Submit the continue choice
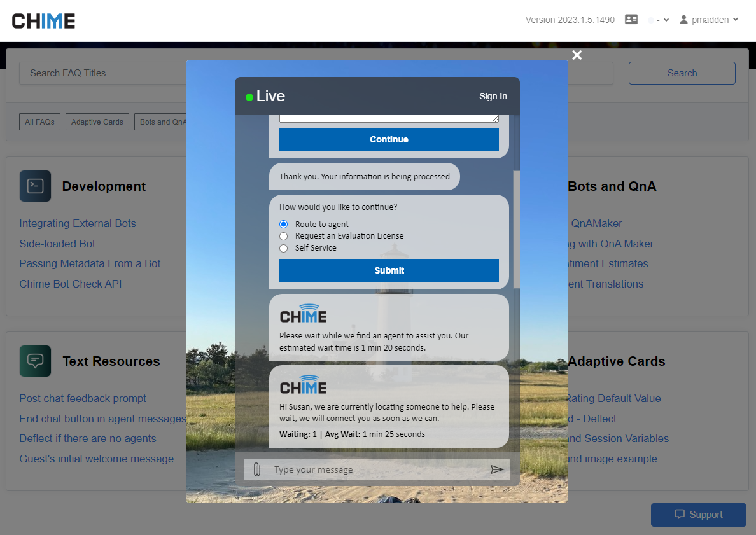The width and height of the screenshot is (756, 535). [389, 270]
